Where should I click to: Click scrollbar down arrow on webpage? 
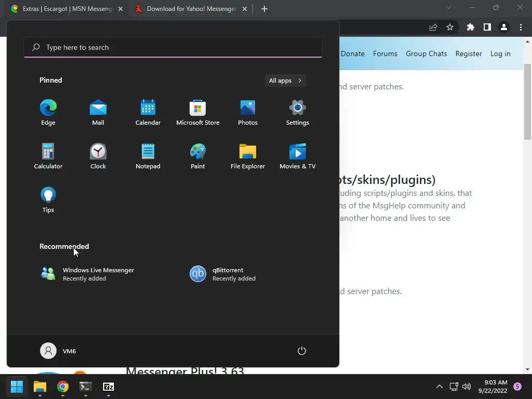[x=527, y=369]
